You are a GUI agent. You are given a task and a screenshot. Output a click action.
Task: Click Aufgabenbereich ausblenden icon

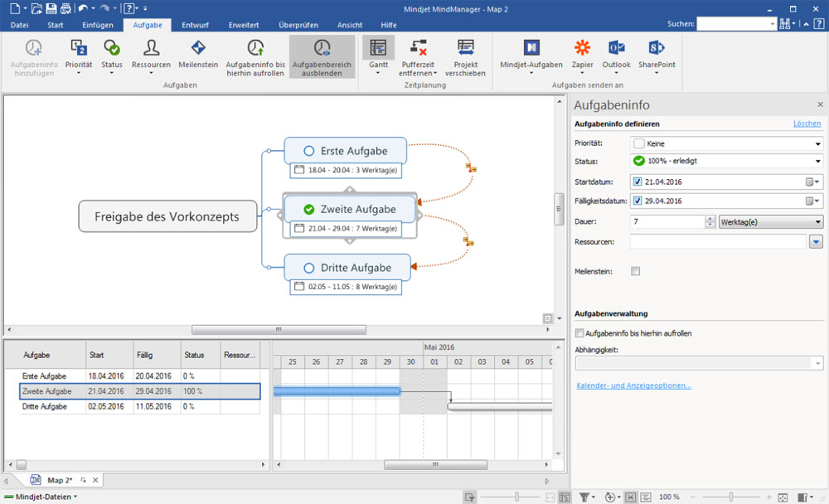(x=322, y=48)
